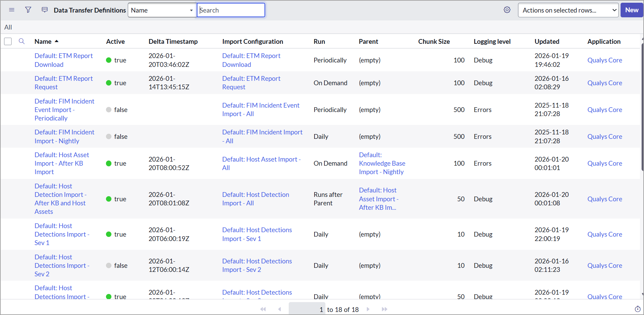Click Errors logging level in Host Asset Import row
The width and height of the screenshot is (644, 315).
[x=483, y=163]
